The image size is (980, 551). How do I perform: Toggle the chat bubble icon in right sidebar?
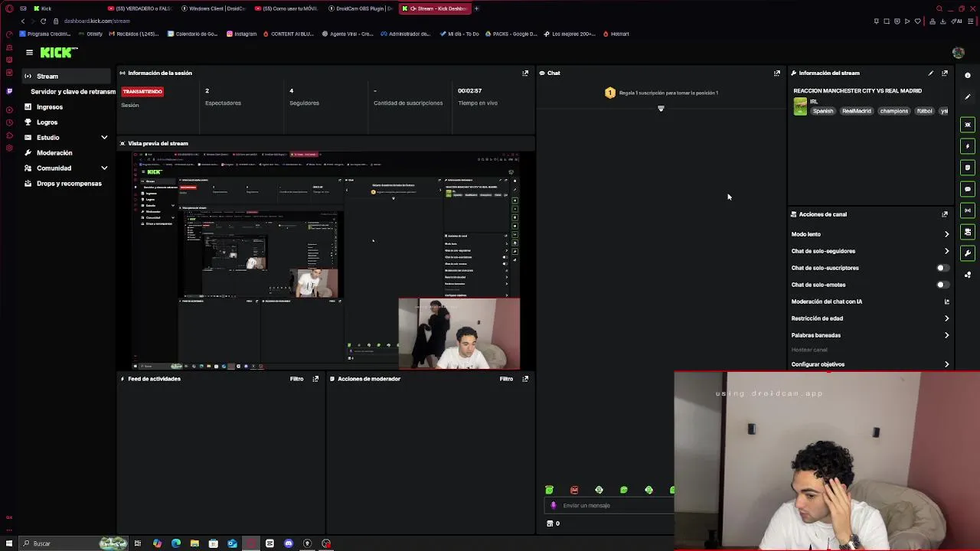(968, 189)
